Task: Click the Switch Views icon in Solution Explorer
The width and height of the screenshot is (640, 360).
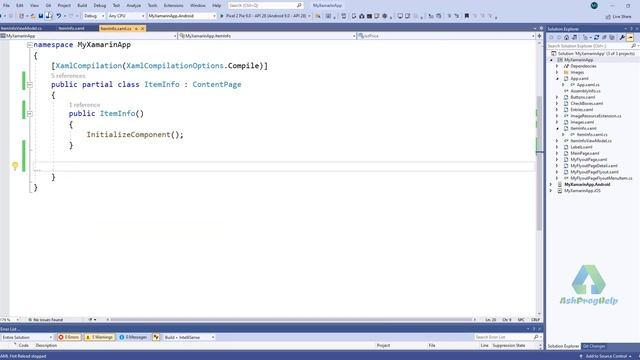Action: coord(574,38)
